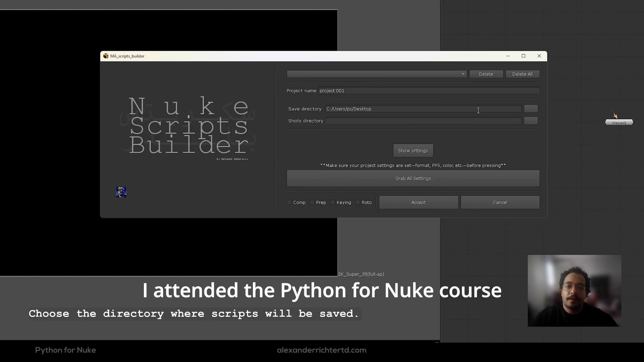This screenshot has width=644, height=362.
Task: Click the 2K_Super_35(full-ap) format label
Action: [x=361, y=274]
